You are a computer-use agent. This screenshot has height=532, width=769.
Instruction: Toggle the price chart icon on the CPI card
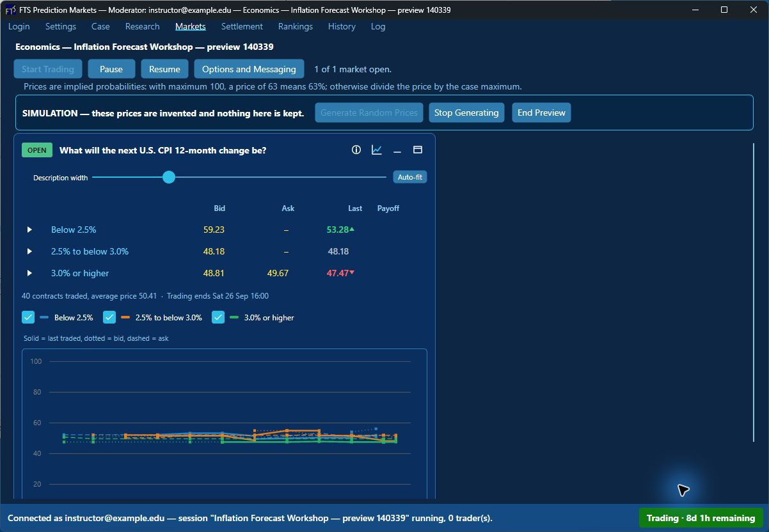(377, 150)
